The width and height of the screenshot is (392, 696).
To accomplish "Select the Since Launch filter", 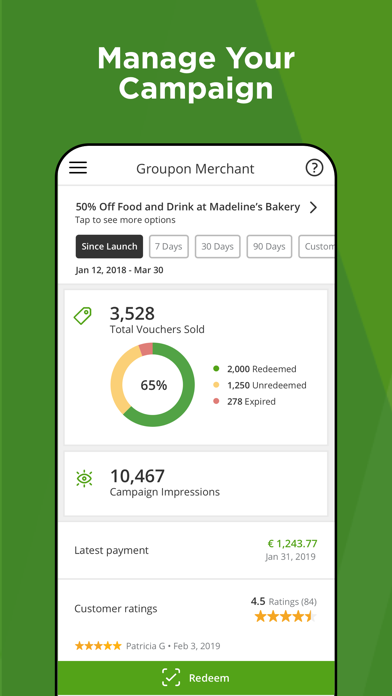I will (x=109, y=247).
